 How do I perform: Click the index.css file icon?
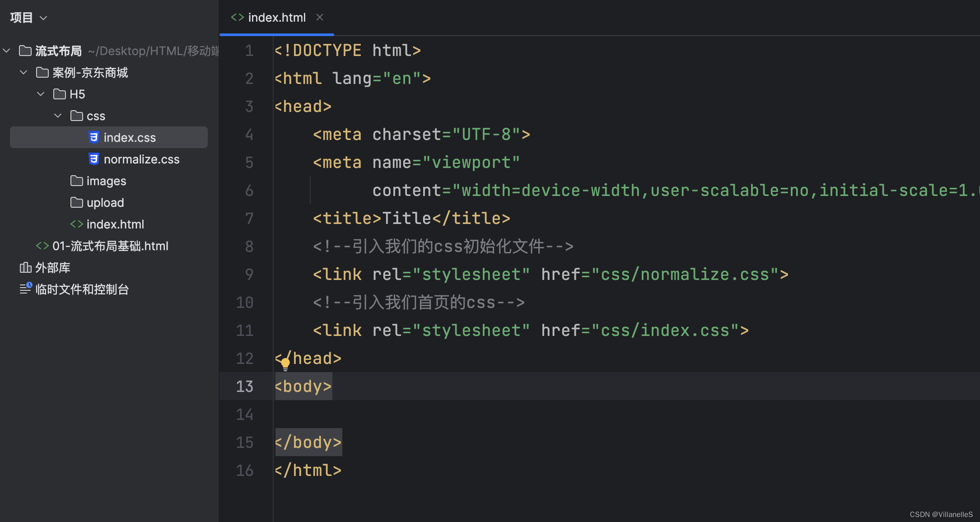[x=93, y=137]
